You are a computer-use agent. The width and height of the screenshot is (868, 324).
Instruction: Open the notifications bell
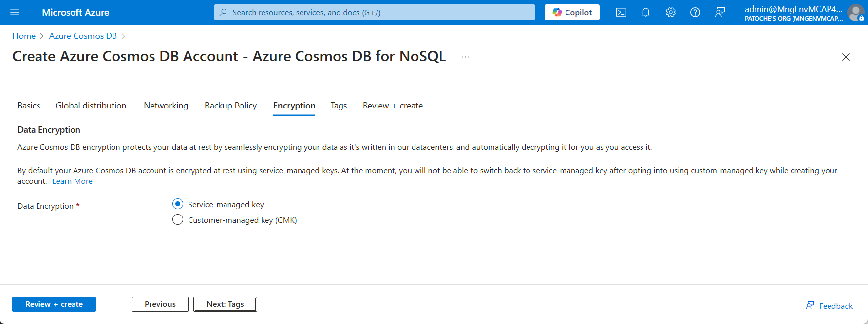646,12
